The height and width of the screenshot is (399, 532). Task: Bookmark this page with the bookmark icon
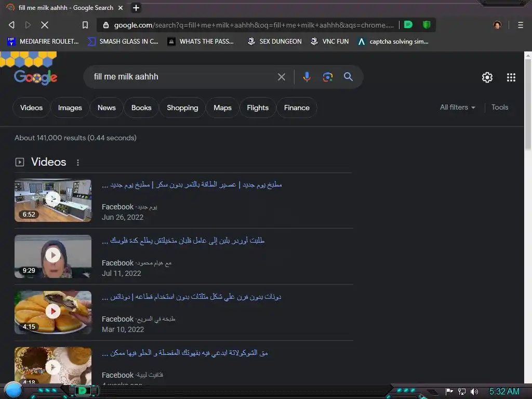point(85,25)
